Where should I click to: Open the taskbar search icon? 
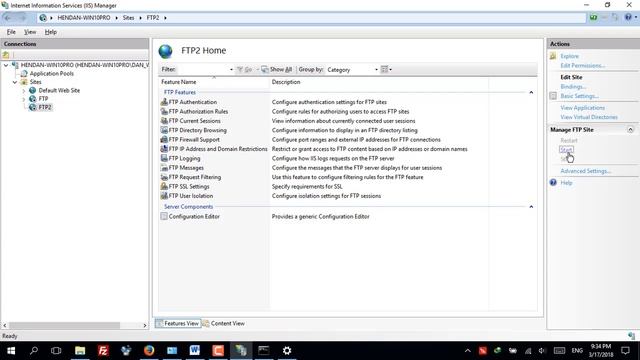tap(34, 350)
